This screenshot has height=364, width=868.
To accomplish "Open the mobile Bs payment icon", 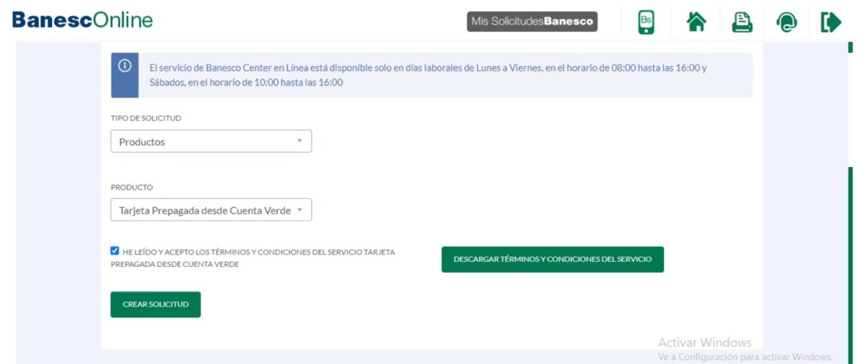I will pyautogui.click(x=646, y=22).
